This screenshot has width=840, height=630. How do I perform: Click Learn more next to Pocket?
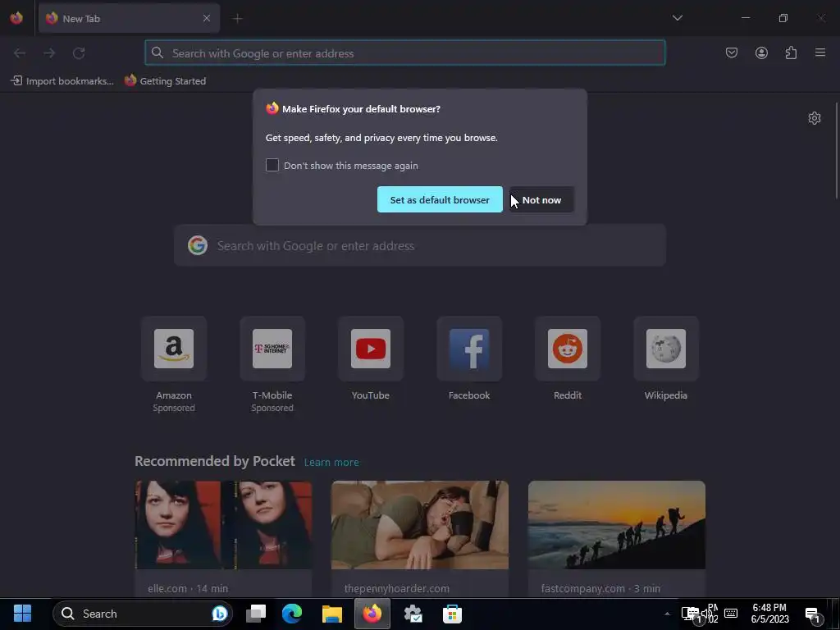click(331, 463)
